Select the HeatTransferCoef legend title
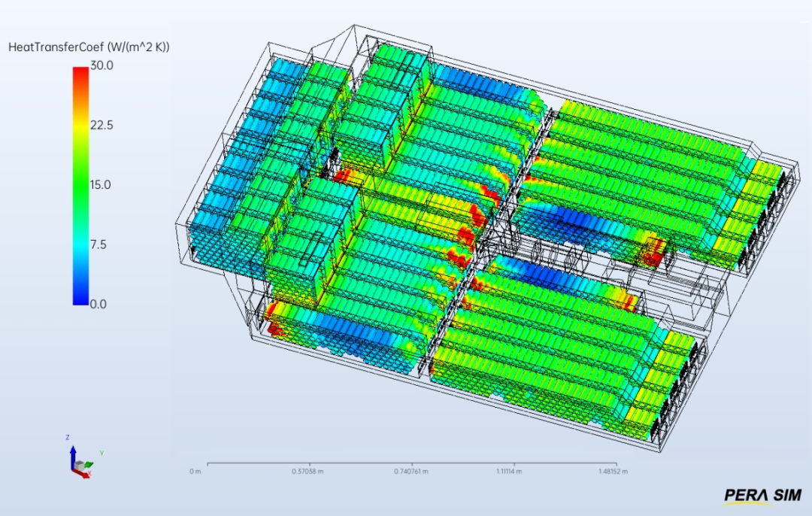Image resolution: width=812 pixels, height=516 pixels. click(89, 47)
